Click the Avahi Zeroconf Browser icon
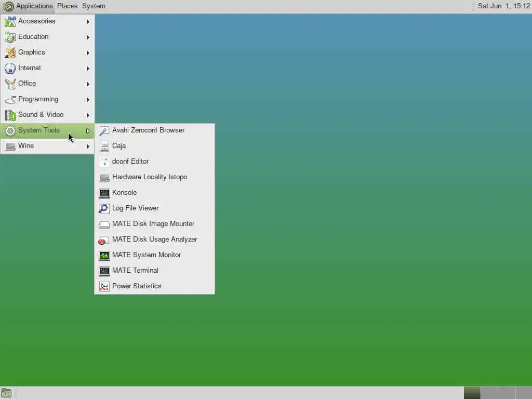 pyautogui.click(x=104, y=130)
